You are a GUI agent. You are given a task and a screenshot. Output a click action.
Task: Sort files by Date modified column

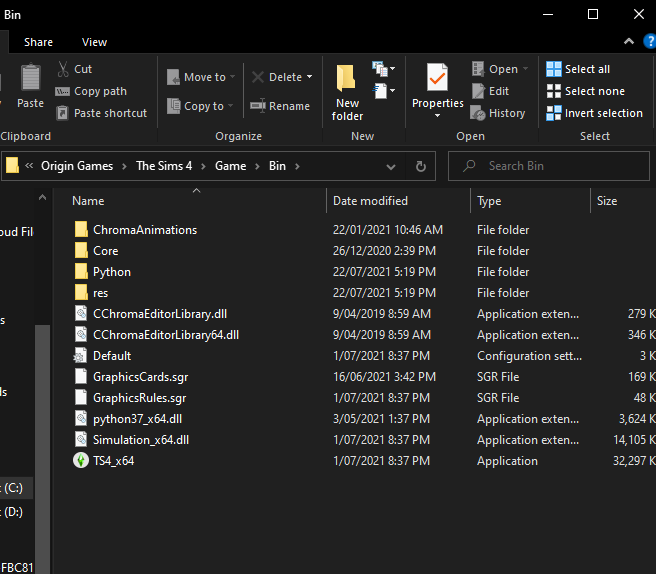[x=370, y=201]
